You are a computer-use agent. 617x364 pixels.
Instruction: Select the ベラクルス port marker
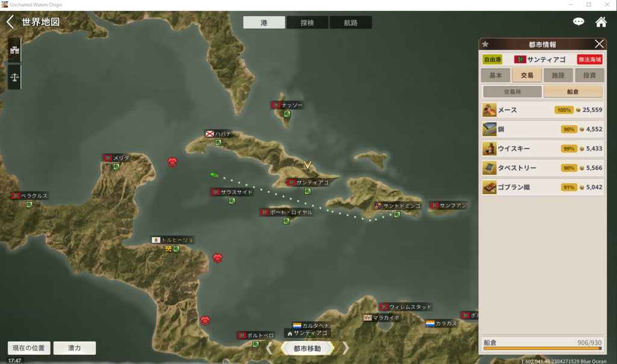tap(29, 204)
